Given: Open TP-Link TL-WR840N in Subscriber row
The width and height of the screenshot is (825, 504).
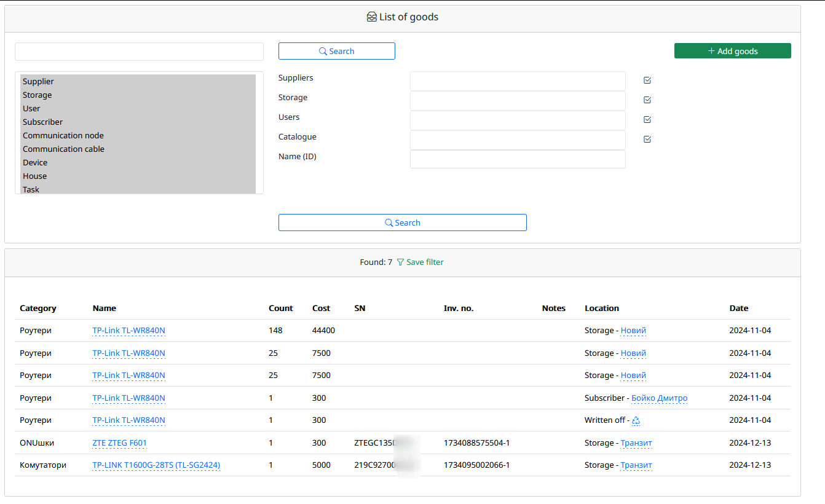Looking at the screenshot, I should [x=128, y=398].
